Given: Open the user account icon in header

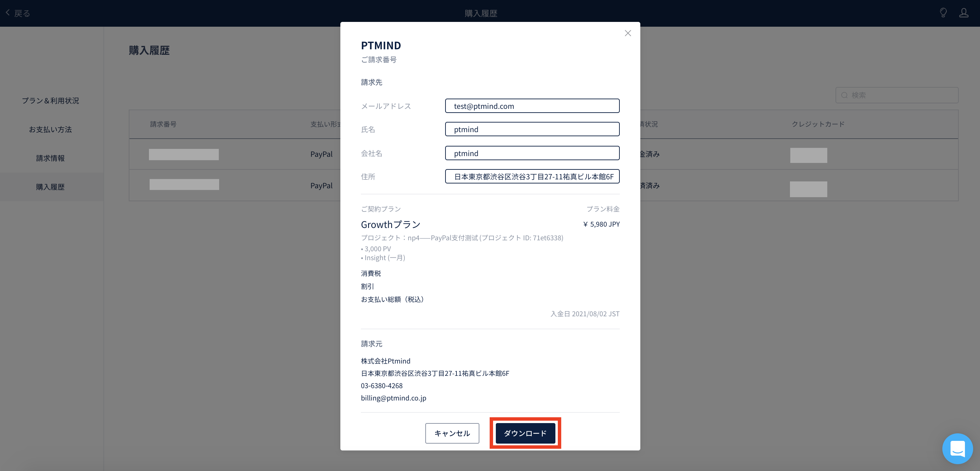Looking at the screenshot, I should [x=964, y=13].
